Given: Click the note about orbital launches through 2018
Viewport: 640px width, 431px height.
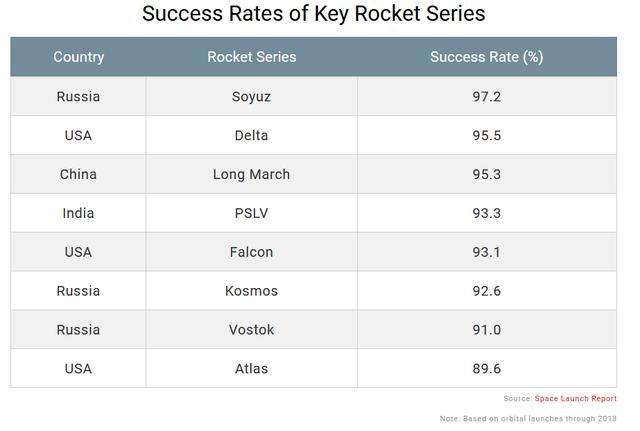Looking at the screenshot, I should [x=528, y=418].
